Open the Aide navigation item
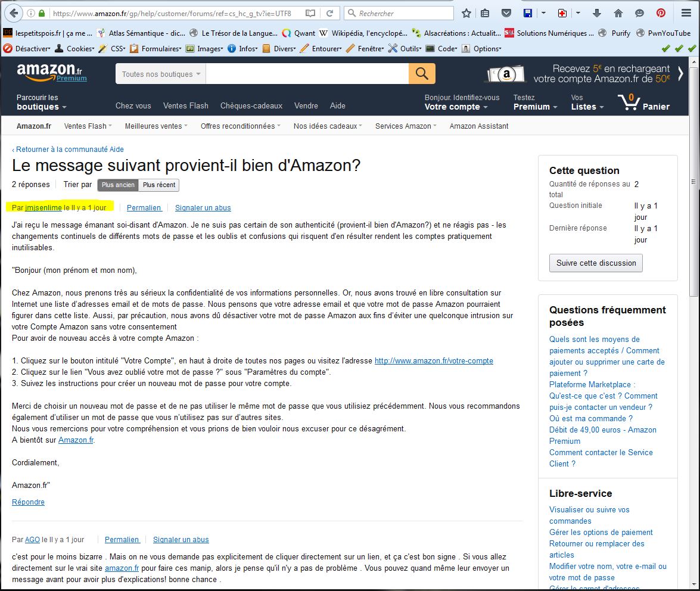This screenshot has height=591, width=700. (338, 105)
